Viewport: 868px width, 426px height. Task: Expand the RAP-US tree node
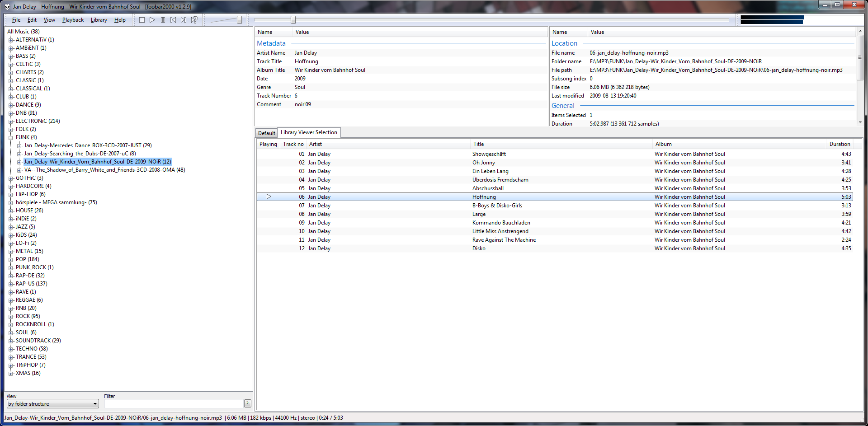[x=11, y=284]
